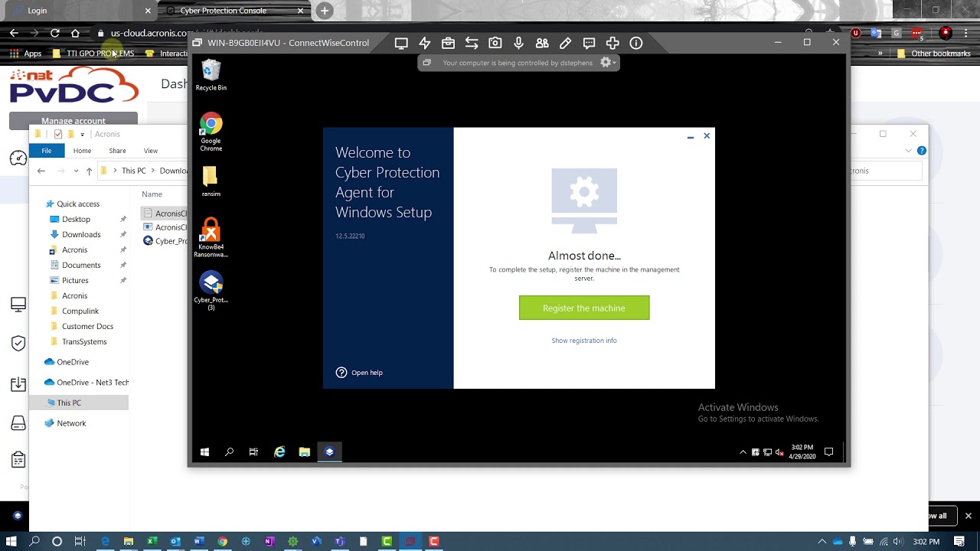Open help in the Acronis setup
The height and width of the screenshot is (551, 980).
pyautogui.click(x=359, y=373)
